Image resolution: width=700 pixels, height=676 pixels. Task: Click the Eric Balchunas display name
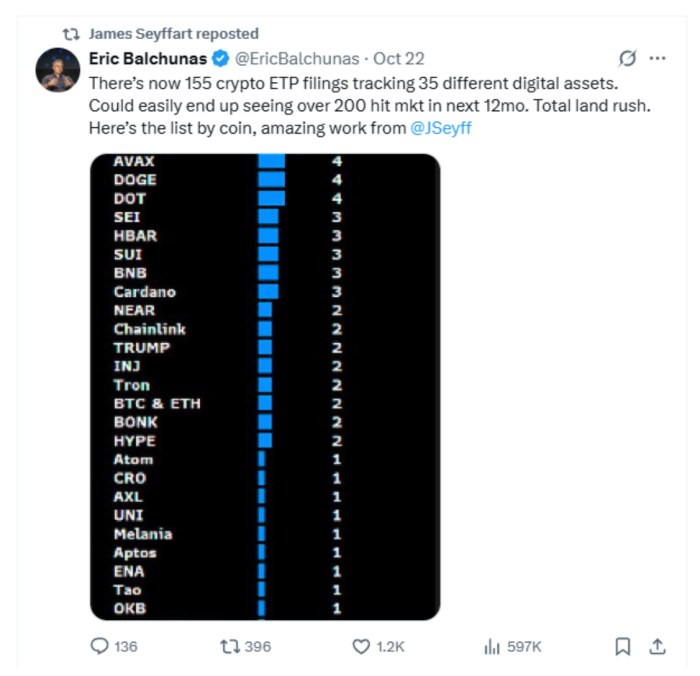click(x=148, y=58)
